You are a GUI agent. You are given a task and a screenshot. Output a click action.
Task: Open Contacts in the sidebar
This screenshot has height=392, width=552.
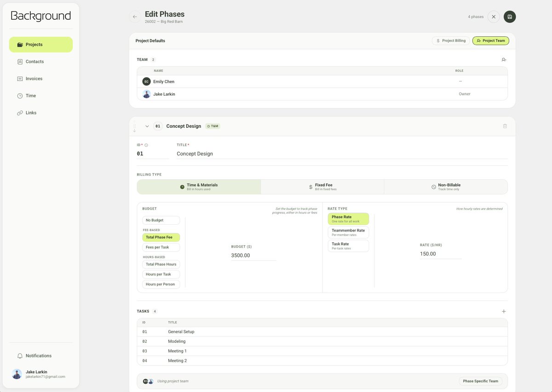point(41,62)
